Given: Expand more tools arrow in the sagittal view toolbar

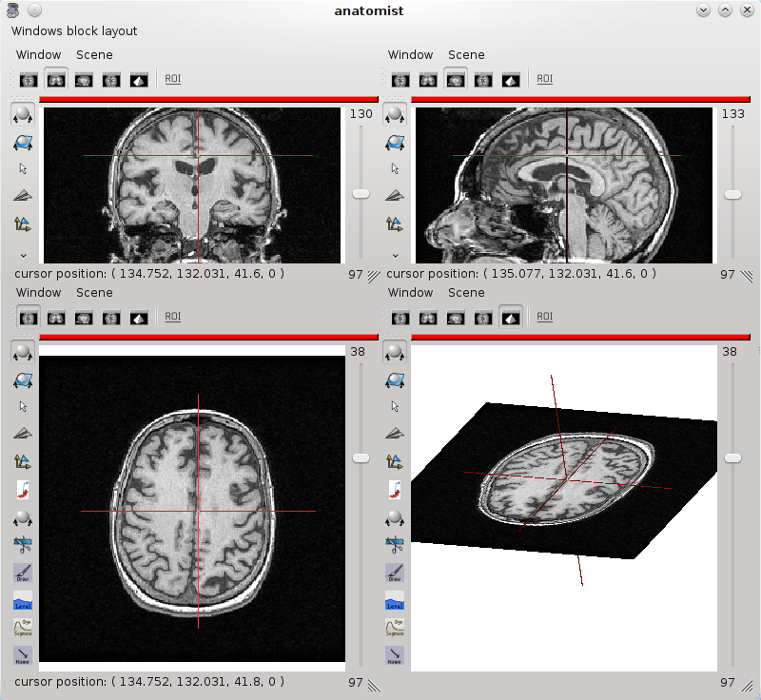Looking at the screenshot, I should (x=394, y=255).
